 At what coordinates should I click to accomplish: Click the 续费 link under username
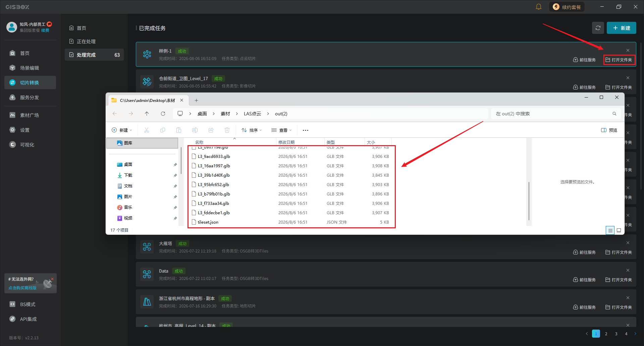click(x=45, y=30)
